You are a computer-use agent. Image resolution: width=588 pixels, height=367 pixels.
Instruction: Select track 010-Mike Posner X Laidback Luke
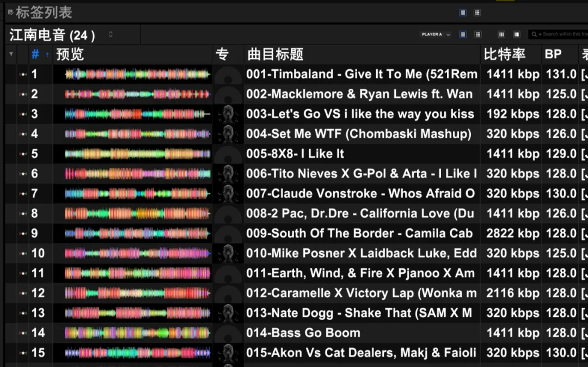pyautogui.click(x=362, y=253)
